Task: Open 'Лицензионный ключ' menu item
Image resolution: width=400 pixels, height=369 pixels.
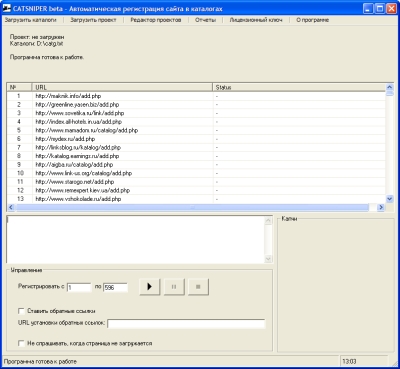Action: tap(256, 20)
